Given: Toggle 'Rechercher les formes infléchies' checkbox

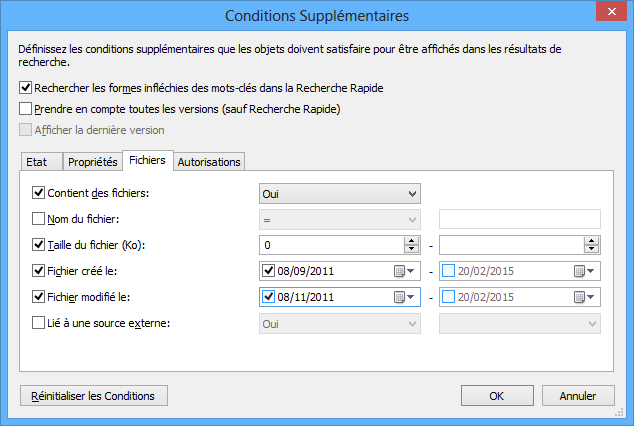Looking at the screenshot, I should [26, 88].
